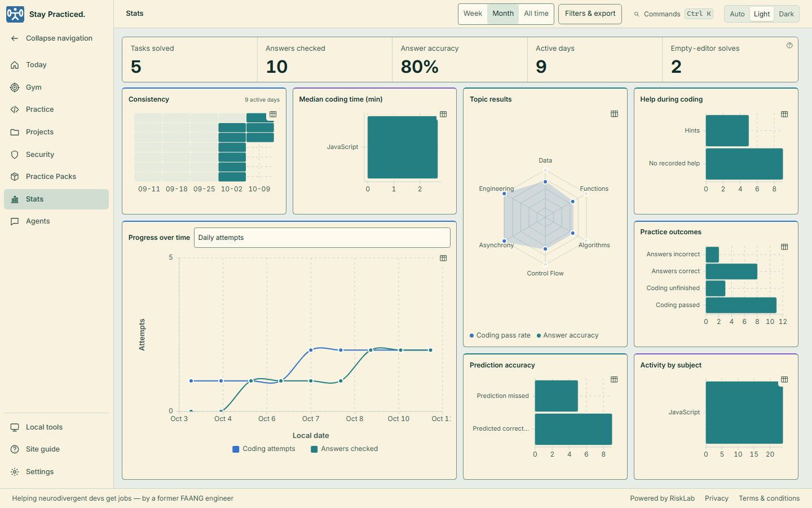Click the help icon beside Empty-editor solves
This screenshot has height=508, width=812.
789,46
